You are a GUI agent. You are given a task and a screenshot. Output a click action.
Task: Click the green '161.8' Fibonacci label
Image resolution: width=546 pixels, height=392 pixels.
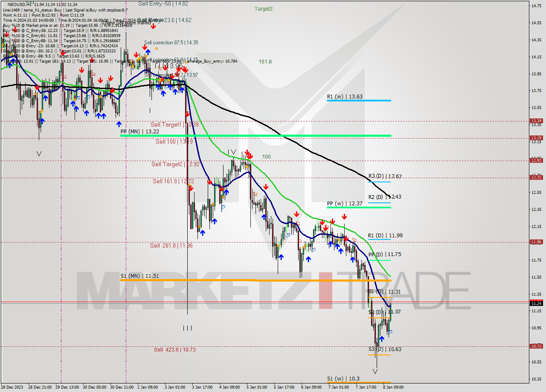click(x=265, y=61)
